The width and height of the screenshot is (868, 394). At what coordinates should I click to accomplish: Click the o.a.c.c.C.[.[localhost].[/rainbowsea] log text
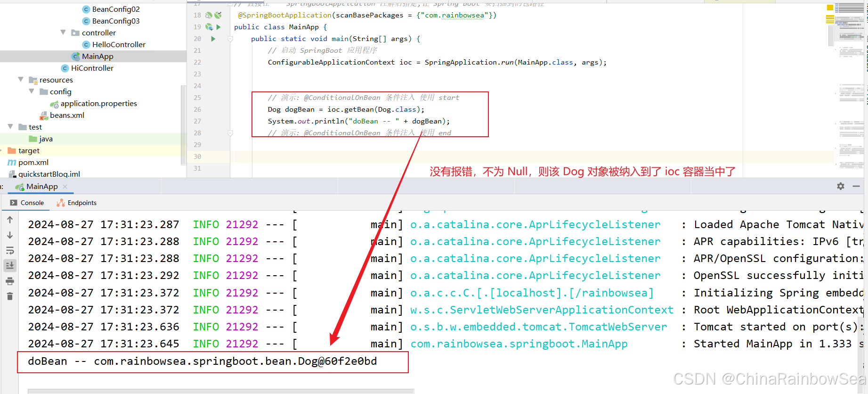(532, 293)
